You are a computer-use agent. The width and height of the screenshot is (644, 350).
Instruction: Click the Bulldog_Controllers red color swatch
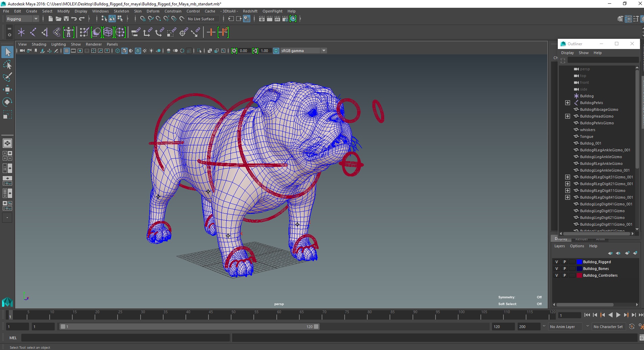(579, 275)
